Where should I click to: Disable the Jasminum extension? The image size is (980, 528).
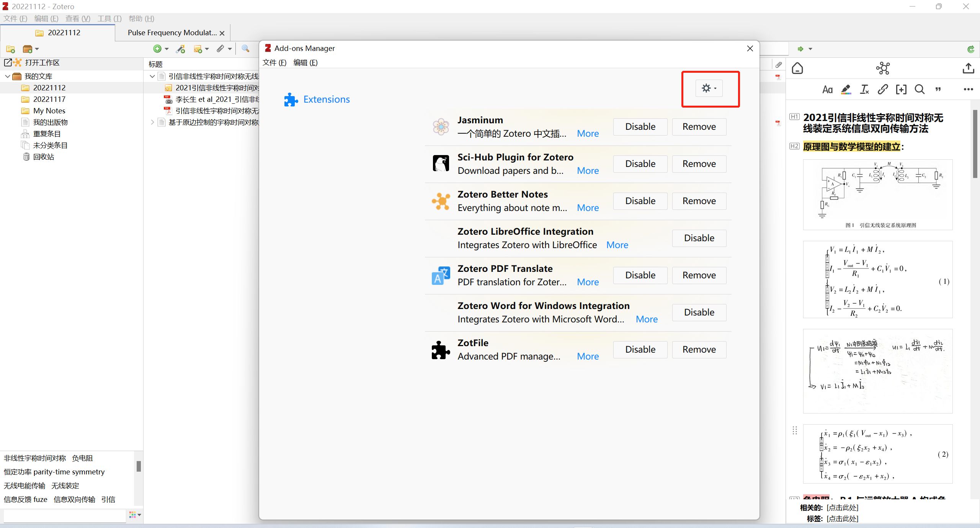[640, 127]
